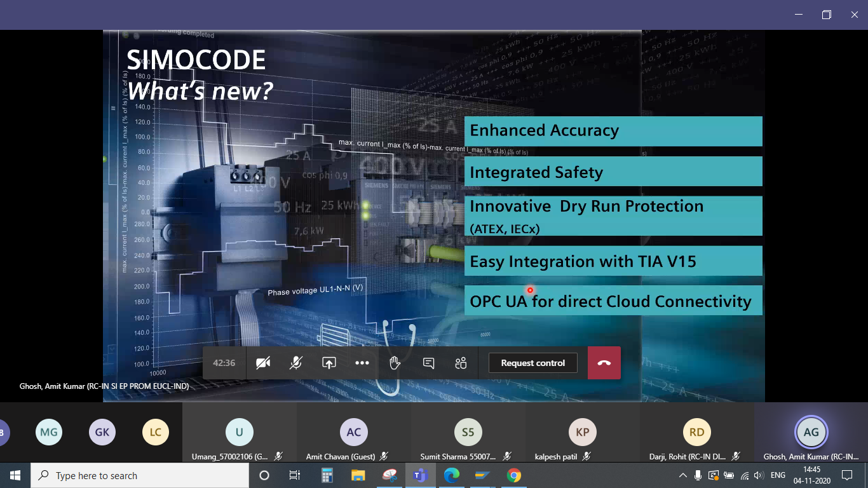Open clock and calendar 14:45
The image size is (868, 488).
(x=811, y=475)
